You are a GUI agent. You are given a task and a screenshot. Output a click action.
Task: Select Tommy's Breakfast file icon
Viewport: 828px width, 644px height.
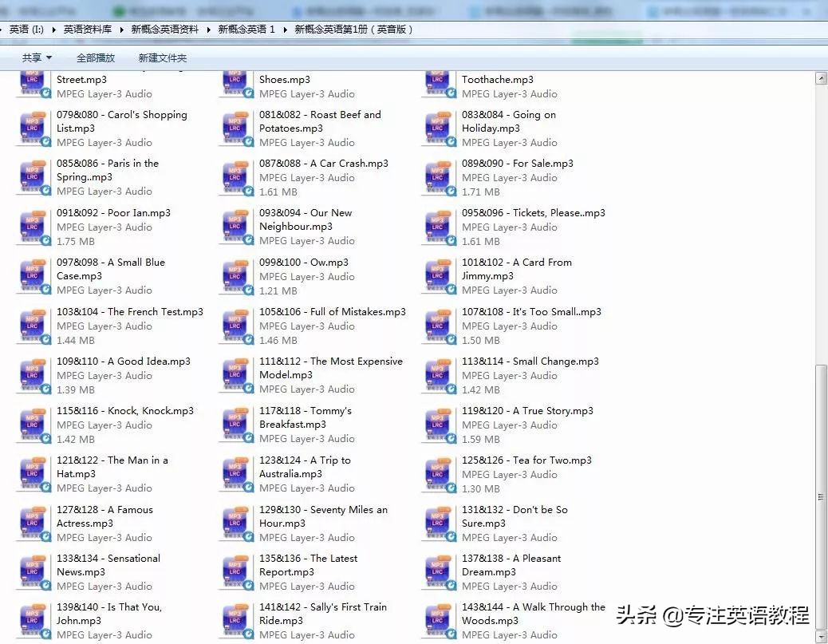point(236,425)
